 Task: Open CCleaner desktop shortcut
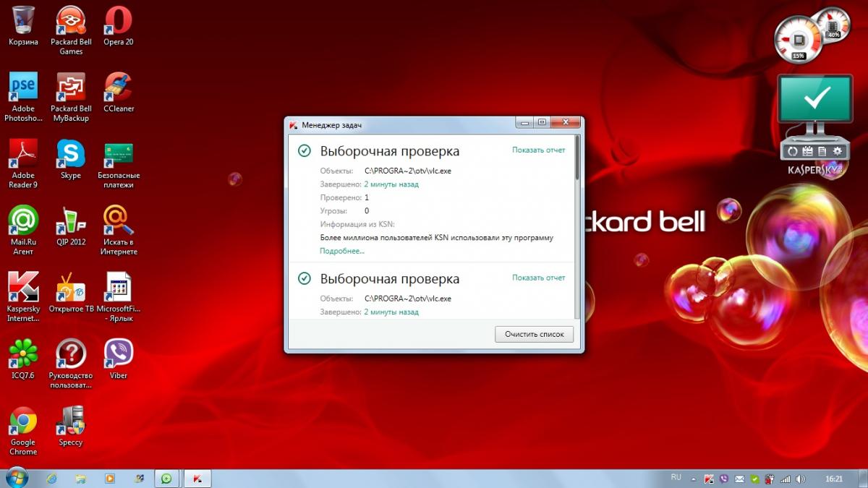coord(118,92)
